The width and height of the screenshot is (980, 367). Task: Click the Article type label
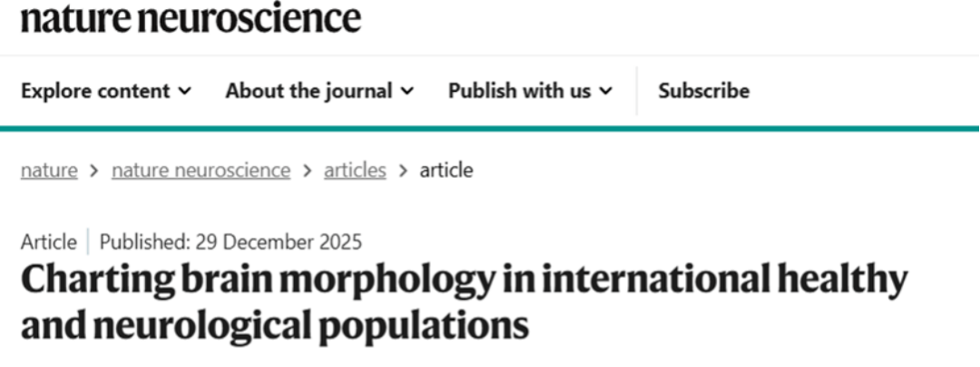pyautogui.click(x=49, y=243)
